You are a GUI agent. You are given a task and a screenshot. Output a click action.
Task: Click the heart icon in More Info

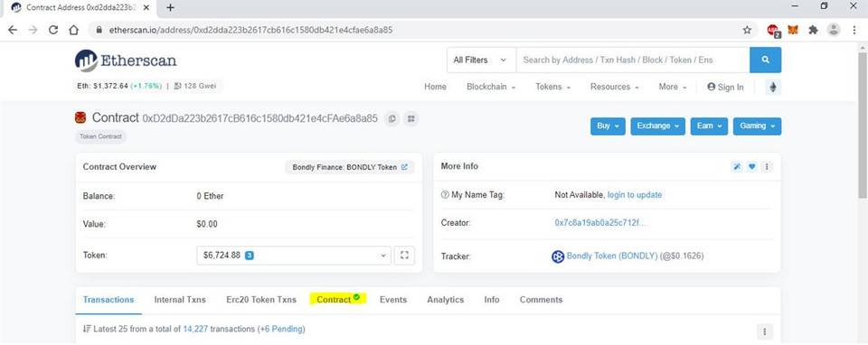click(x=751, y=166)
